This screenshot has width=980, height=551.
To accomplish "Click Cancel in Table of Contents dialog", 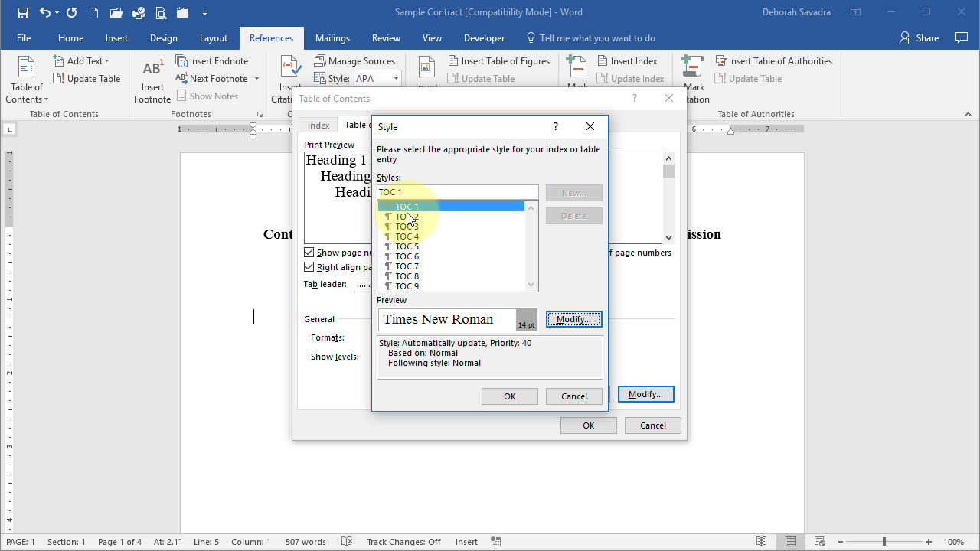I will [653, 425].
